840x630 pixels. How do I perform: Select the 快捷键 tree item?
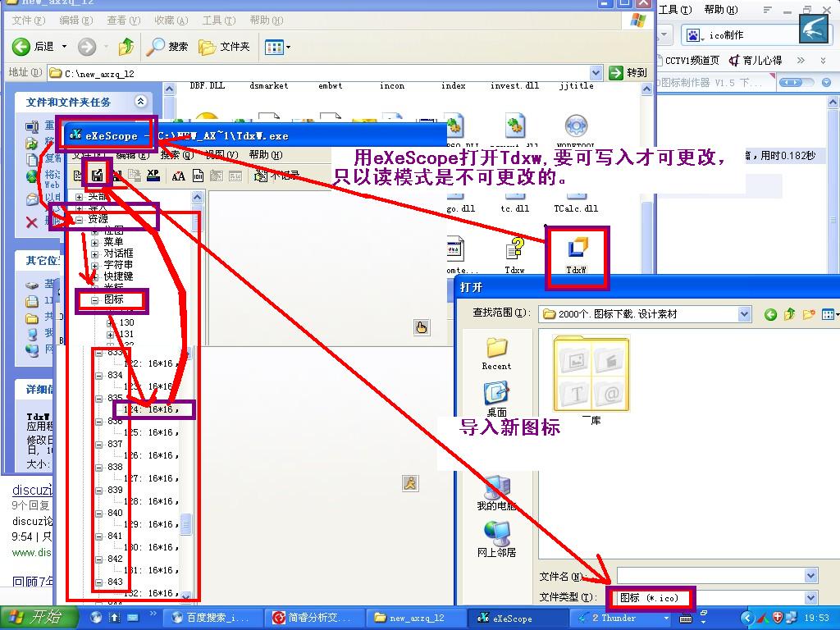click(x=118, y=276)
